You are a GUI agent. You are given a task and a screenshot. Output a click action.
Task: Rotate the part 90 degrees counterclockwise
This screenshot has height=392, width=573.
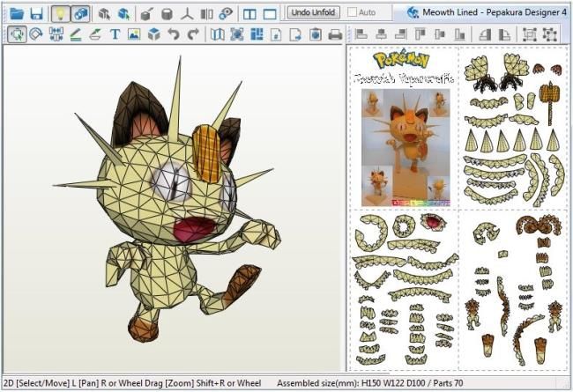coord(485,34)
